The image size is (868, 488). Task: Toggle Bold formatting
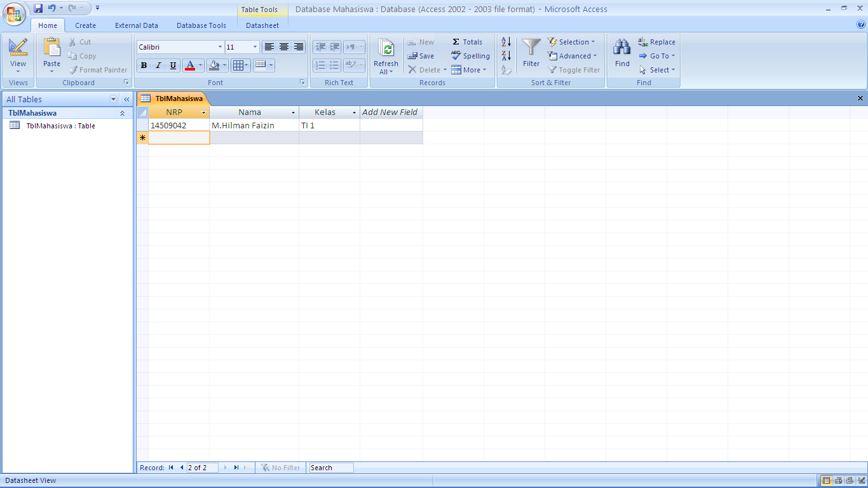[x=144, y=65]
